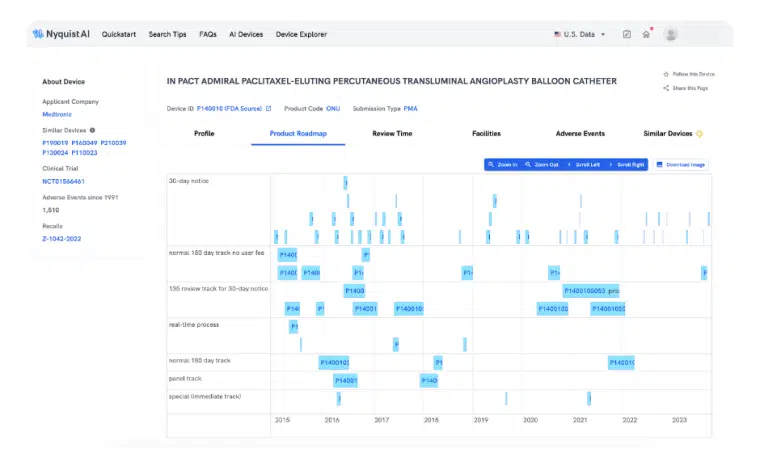Open similar device P210039

113,143
